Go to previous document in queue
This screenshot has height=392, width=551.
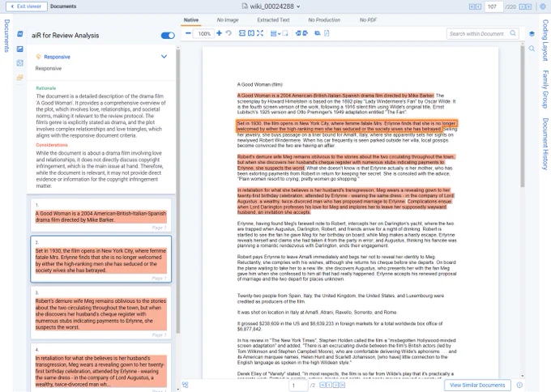tap(479, 6)
